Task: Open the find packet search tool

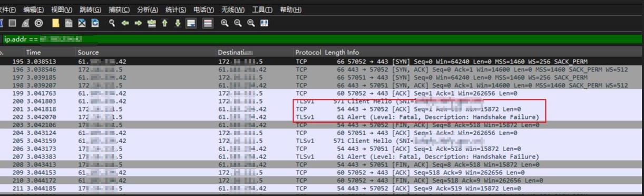Action: pos(112,23)
